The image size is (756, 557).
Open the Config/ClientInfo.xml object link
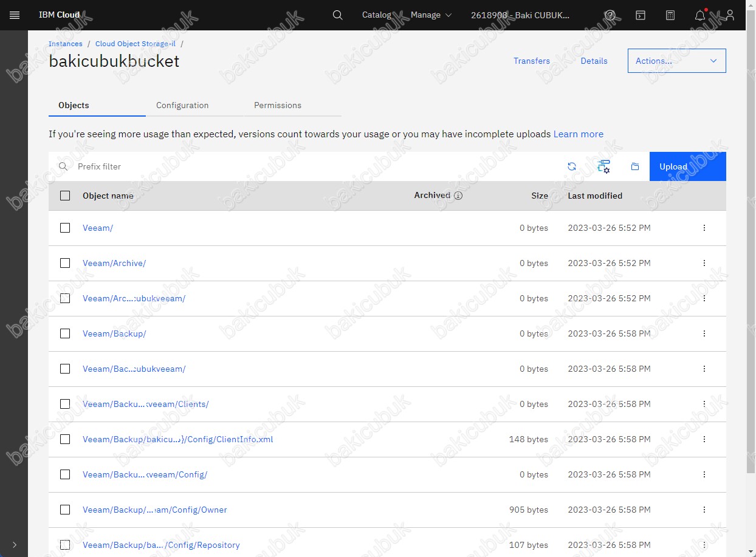pos(178,439)
